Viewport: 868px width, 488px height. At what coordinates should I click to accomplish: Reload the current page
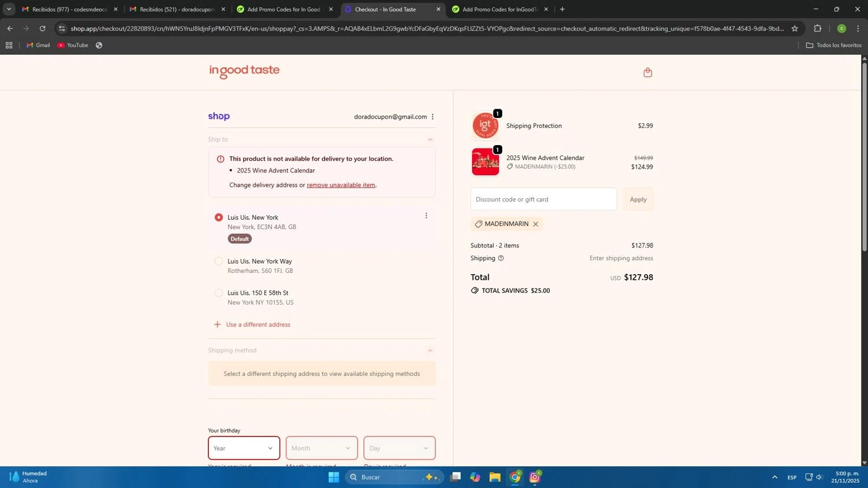pyautogui.click(x=42, y=28)
